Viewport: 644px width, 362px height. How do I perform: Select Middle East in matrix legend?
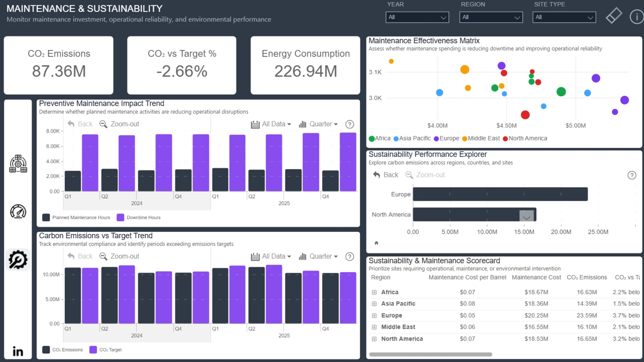point(481,138)
